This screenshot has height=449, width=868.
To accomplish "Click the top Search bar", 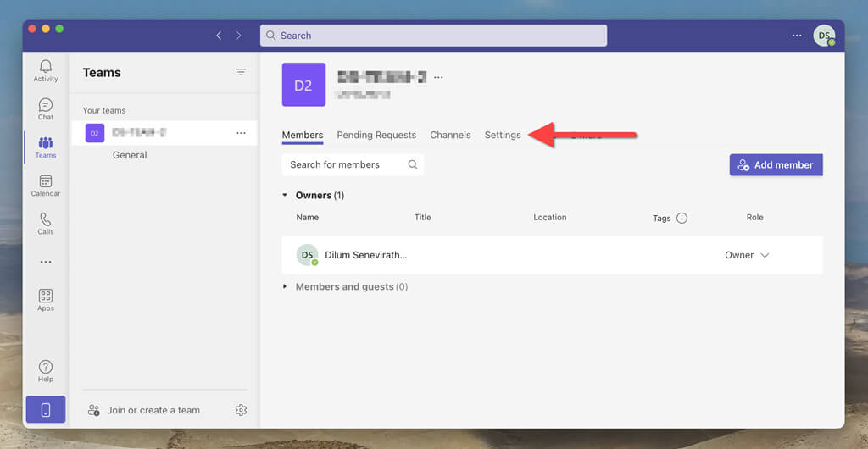I will (x=433, y=36).
